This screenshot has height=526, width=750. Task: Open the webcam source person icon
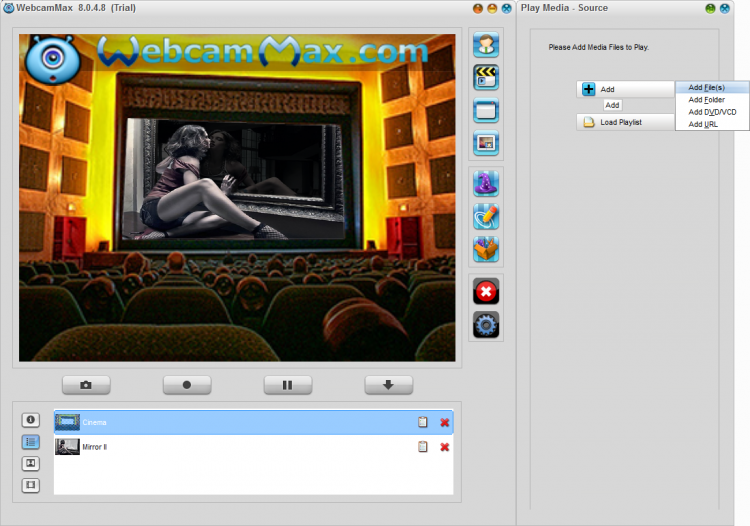click(486, 44)
